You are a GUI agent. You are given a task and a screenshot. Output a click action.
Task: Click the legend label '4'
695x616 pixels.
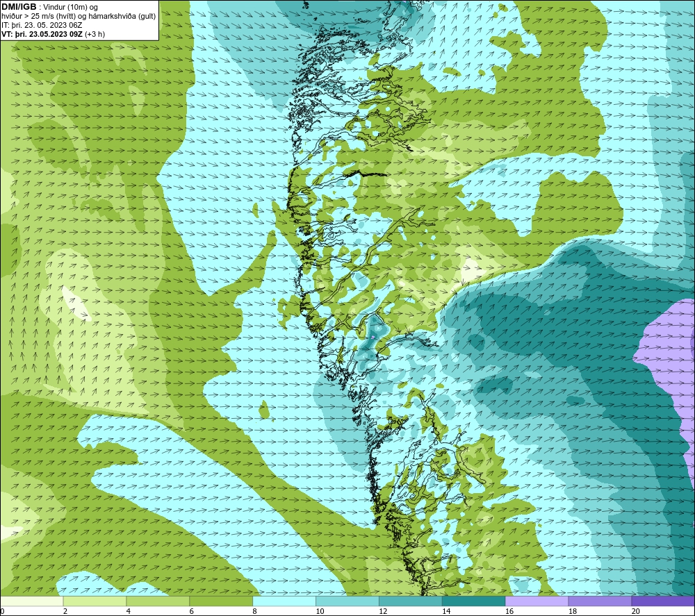click(128, 611)
